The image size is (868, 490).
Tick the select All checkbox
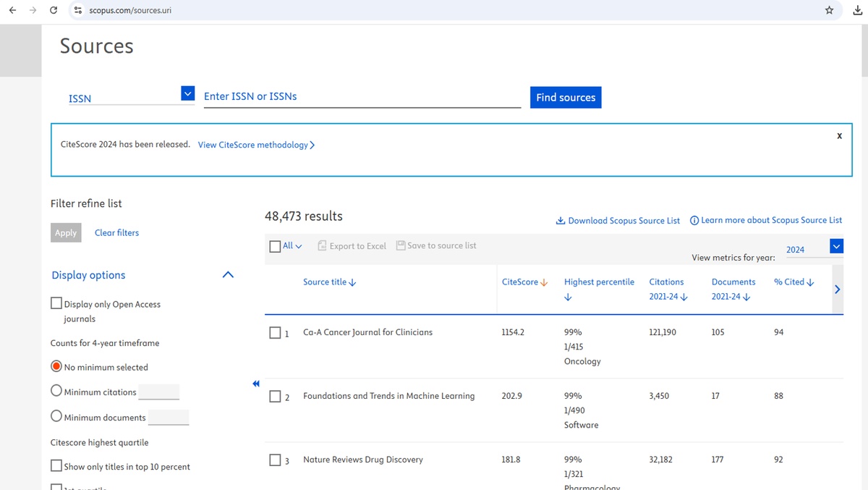pos(275,246)
